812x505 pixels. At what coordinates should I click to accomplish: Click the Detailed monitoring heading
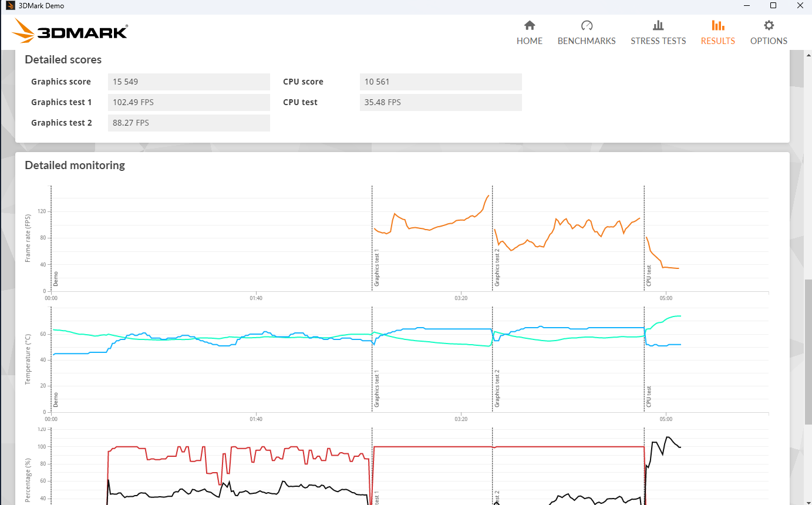pyautogui.click(x=75, y=165)
